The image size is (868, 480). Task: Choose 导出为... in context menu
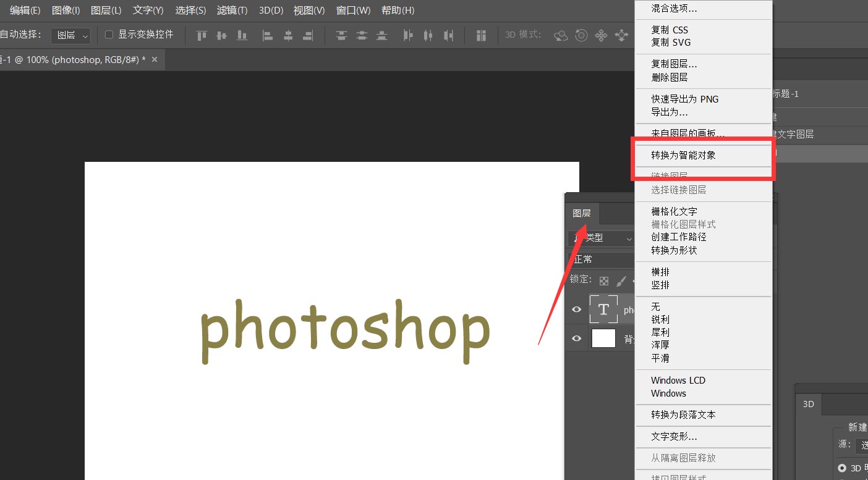[704, 112]
